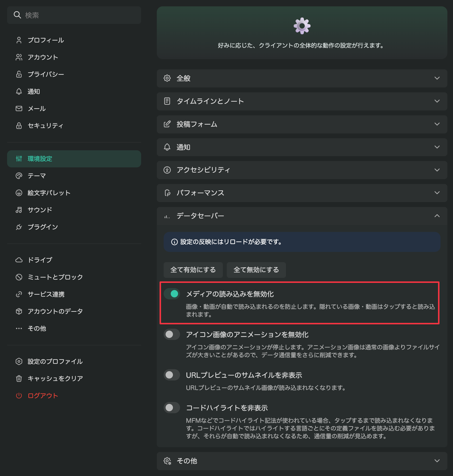Click the ログアウト link
The height and width of the screenshot is (476, 453).
click(43, 396)
